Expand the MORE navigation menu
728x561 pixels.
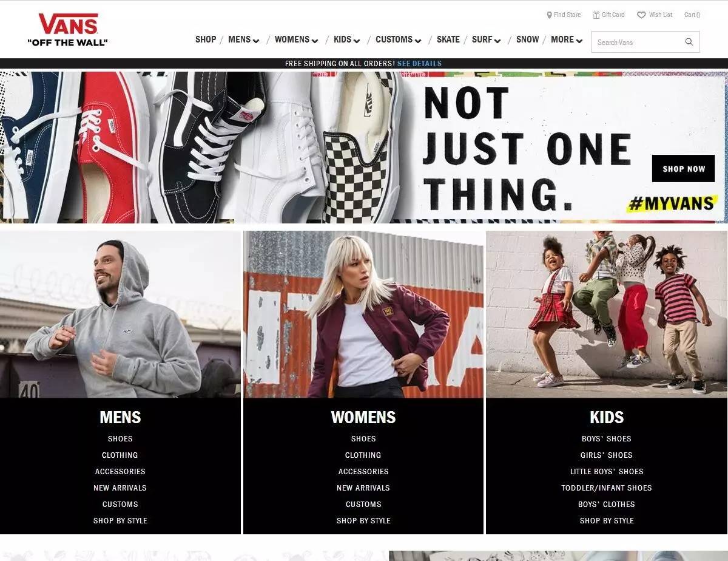point(567,39)
